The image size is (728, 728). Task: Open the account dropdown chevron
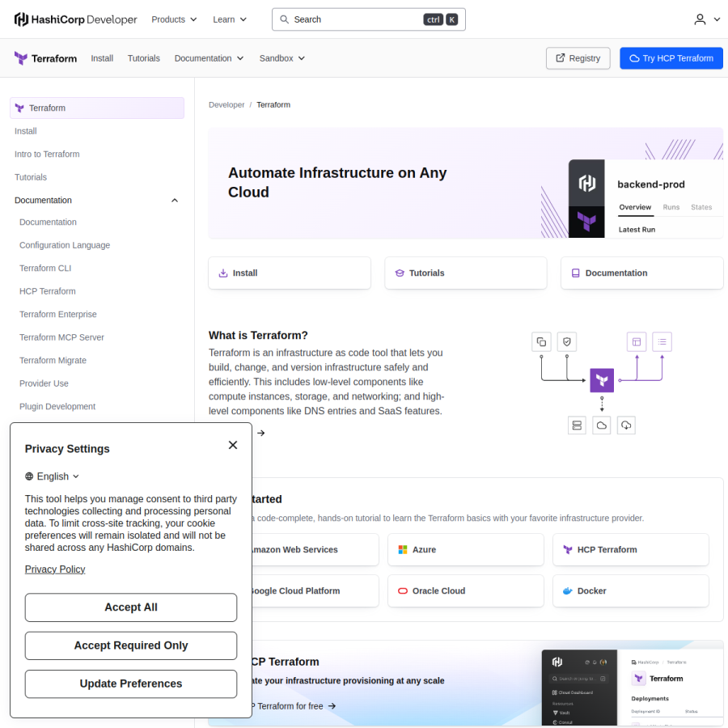coord(717,19)
